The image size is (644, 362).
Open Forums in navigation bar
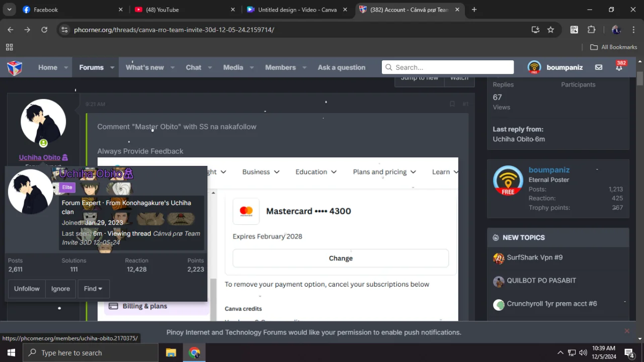point(91,67)
